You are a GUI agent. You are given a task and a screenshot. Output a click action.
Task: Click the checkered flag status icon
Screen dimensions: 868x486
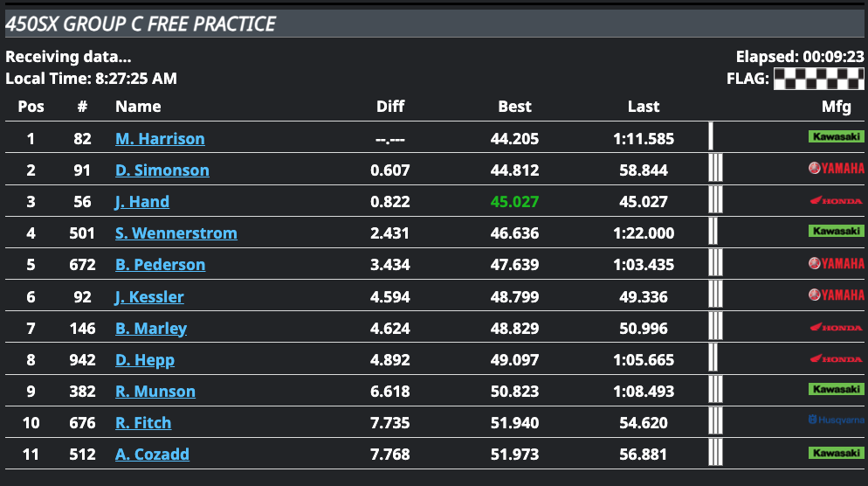coord(819,79)
